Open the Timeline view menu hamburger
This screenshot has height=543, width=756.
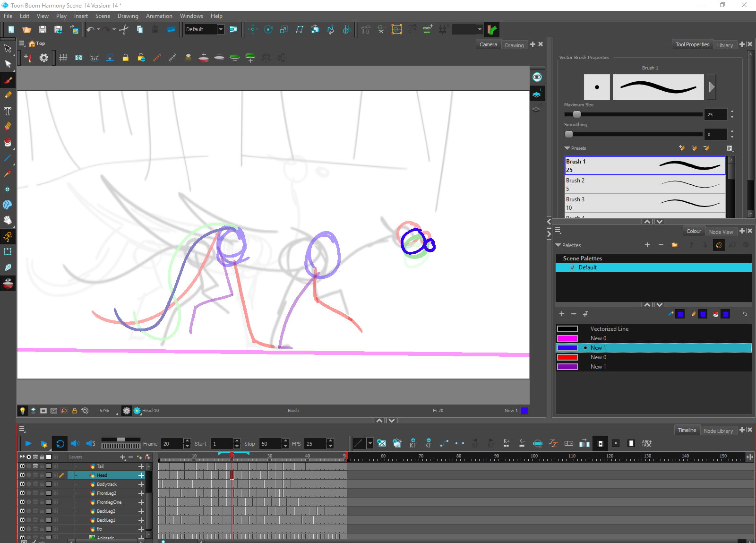click(22, 430)
